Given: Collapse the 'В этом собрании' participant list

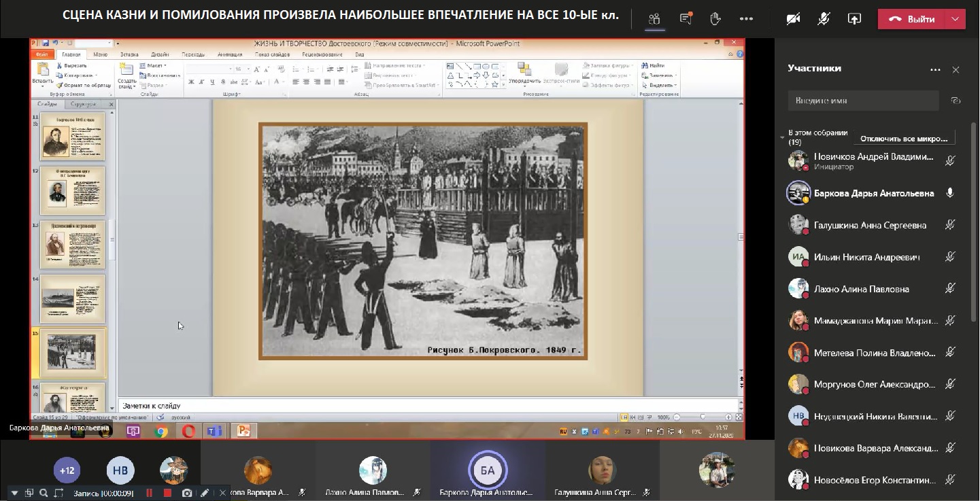Looking at the screenshot, I should pos(782,137).
